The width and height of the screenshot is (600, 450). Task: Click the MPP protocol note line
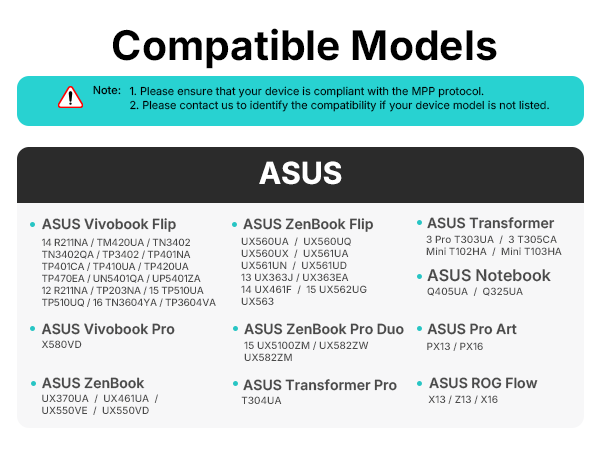(307, 91)
